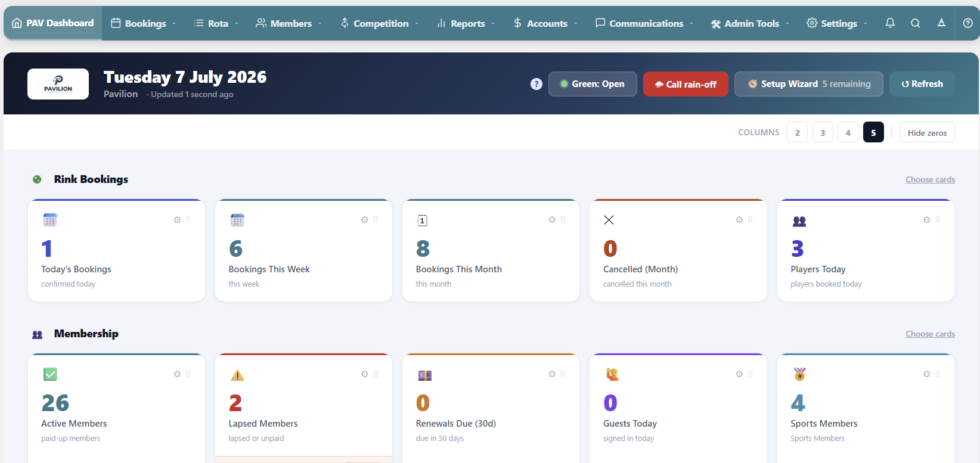Open settings gear on Cancelled (Month) card
Screen dimensions: 980x463
pyautogui.click(x=739, y=220)
